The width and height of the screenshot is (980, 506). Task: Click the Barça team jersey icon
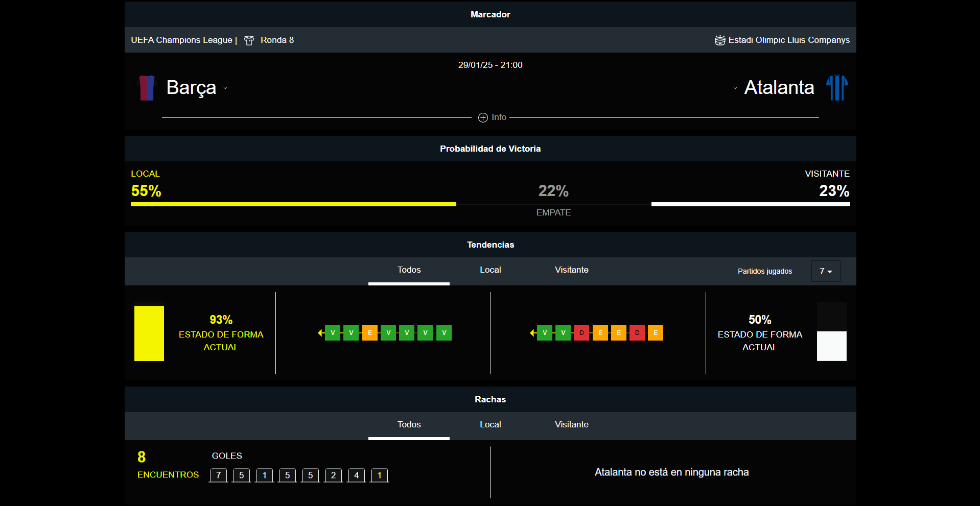coord(147,88)
